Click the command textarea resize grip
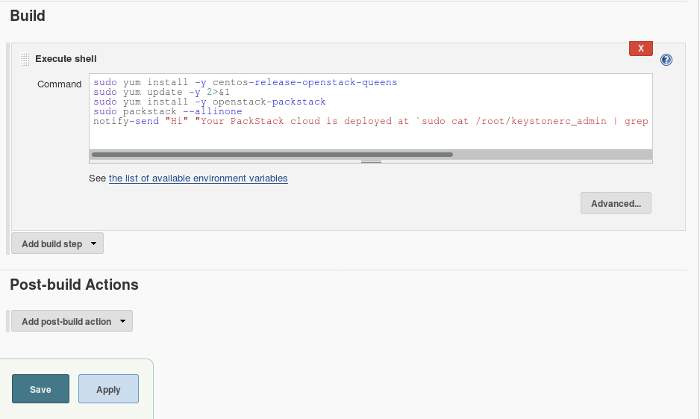This screenshot has height=419, width=700. point(371,162)
